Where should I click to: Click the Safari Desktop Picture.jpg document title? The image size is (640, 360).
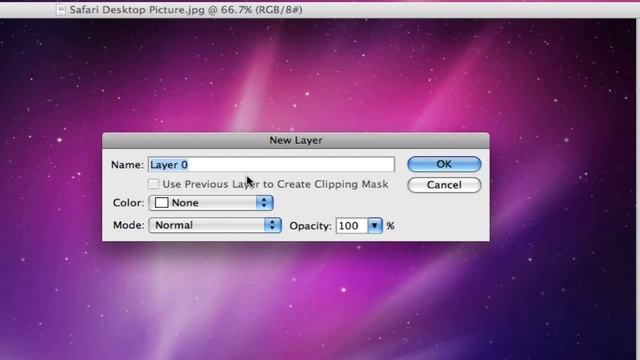[186, 10]
